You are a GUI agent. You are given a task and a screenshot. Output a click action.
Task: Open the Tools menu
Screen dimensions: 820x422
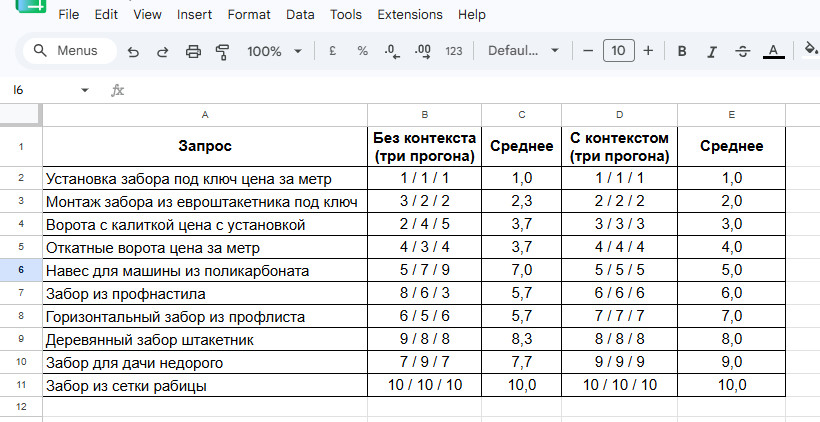[346, 15]
